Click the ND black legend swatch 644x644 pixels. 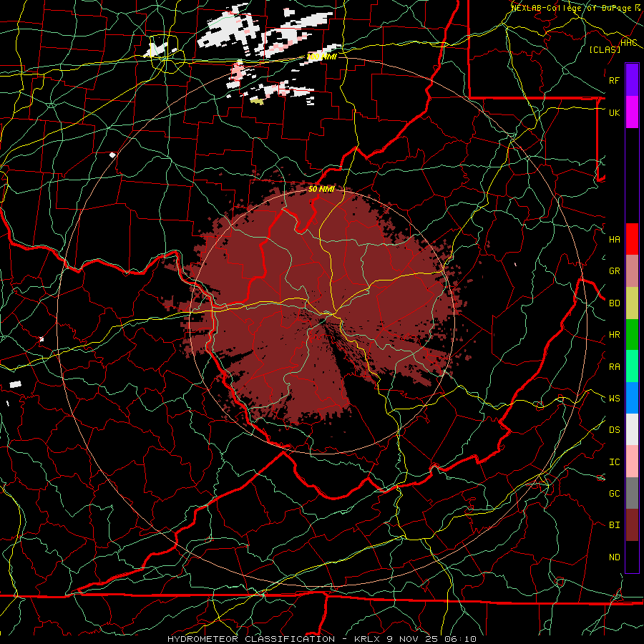(x=632, y=557)
